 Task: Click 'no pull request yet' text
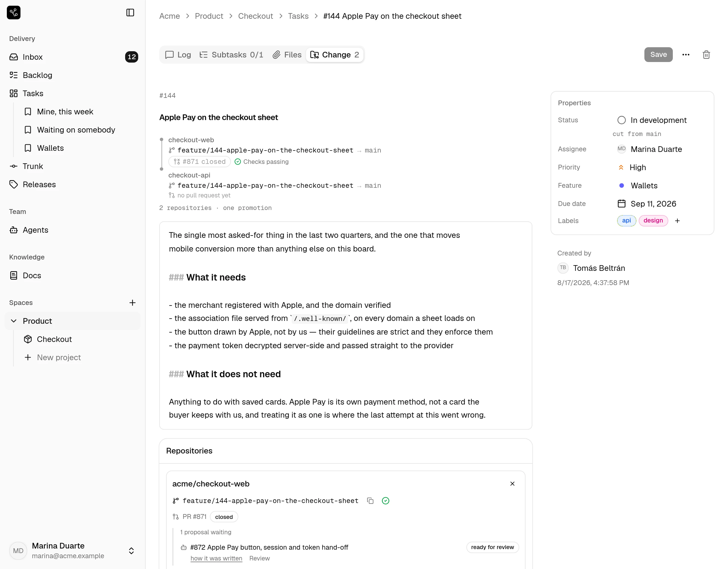pos(204,195)
